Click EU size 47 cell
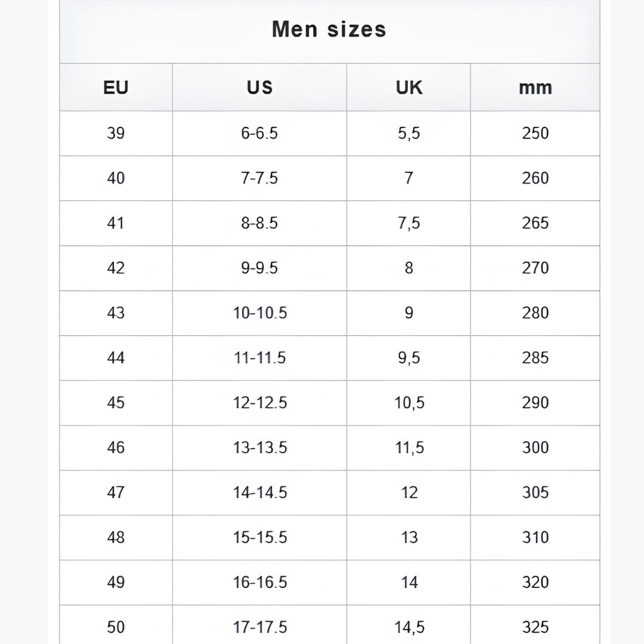644x644 pixels. click(x=116, y=493)
